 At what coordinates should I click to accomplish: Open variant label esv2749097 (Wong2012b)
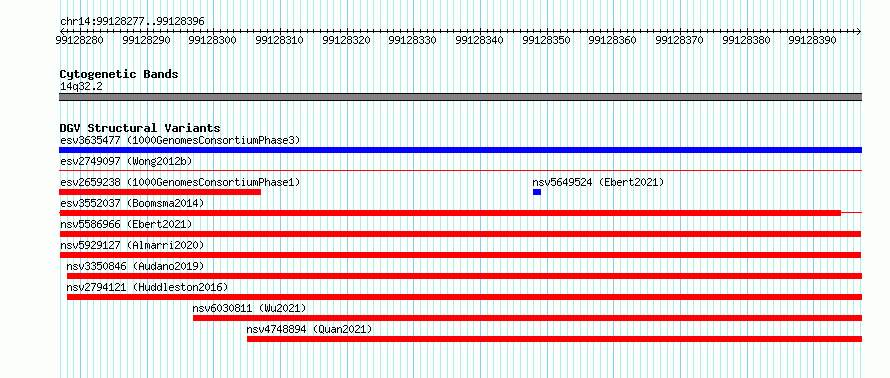[x=126, y=161]
